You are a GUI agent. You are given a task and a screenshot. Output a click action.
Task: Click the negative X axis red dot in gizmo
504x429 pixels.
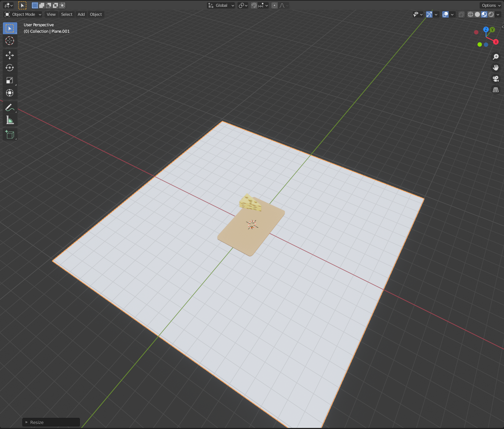[x=476, y=32]
